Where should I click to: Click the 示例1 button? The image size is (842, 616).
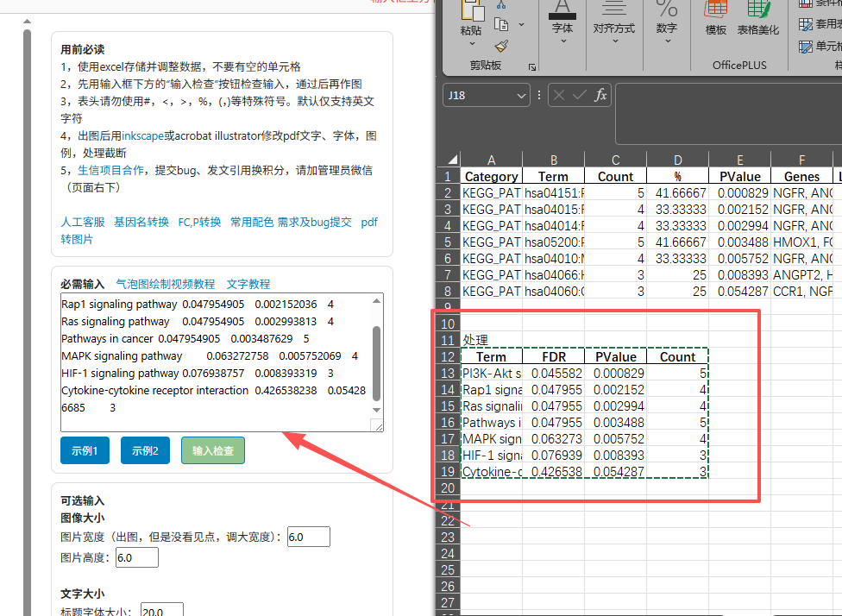click(85, 450)
